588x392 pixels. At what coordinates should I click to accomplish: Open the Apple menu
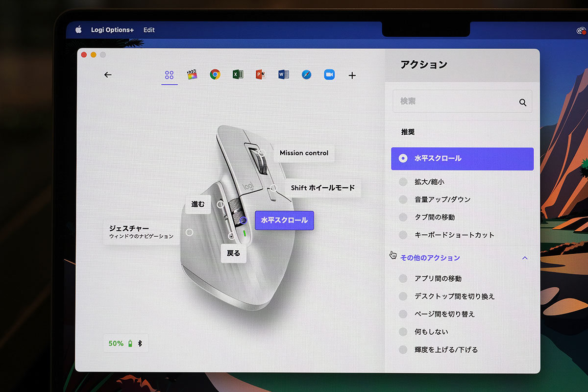point(78,30)
